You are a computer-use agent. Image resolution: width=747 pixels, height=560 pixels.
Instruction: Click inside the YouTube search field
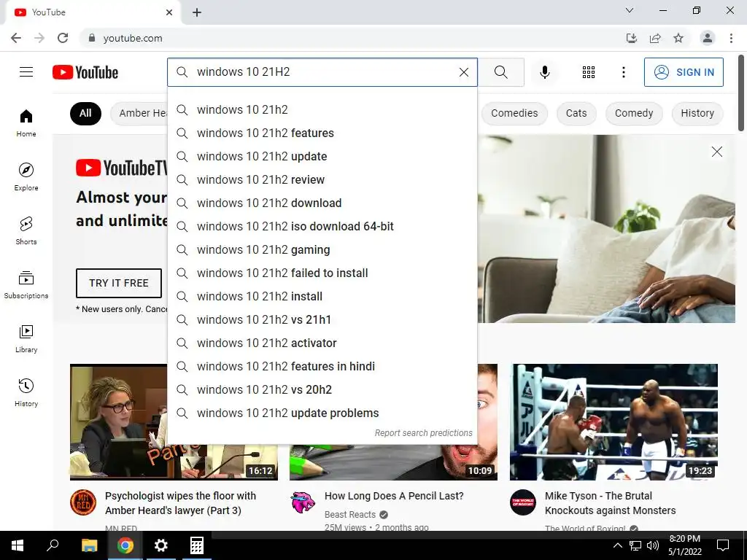pos(324,72)
